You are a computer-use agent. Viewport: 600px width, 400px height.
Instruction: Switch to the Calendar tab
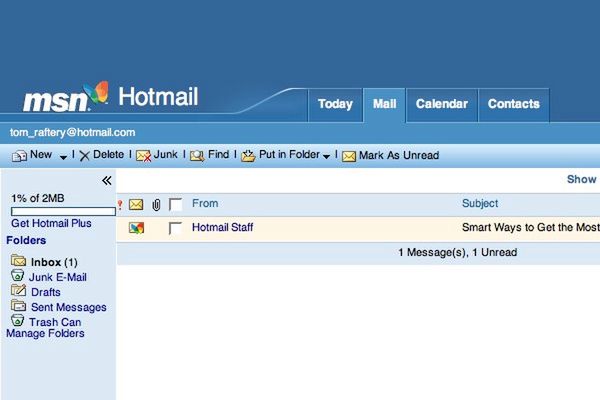[x=442, y=104]
